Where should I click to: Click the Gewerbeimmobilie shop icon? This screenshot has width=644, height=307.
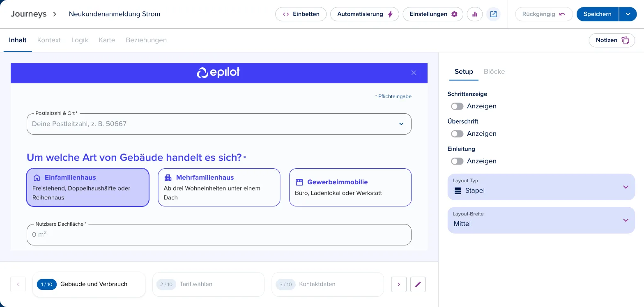coord(299,182)
